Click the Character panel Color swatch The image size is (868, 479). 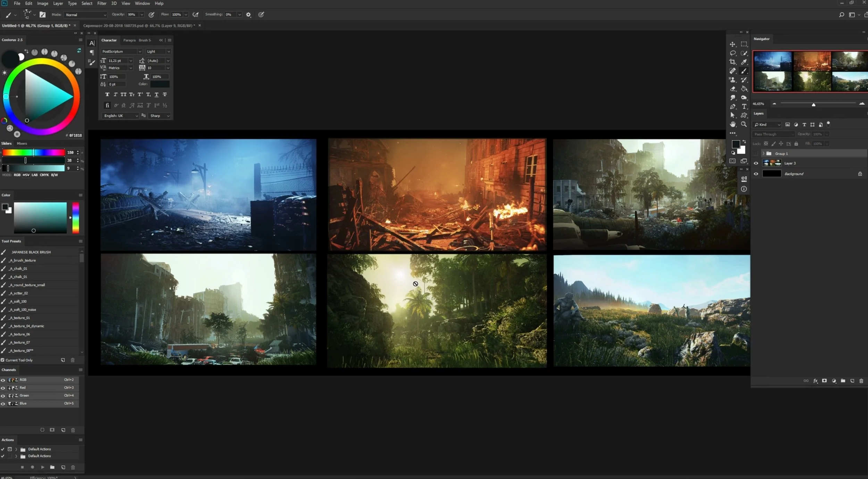(x=160, y=84)
